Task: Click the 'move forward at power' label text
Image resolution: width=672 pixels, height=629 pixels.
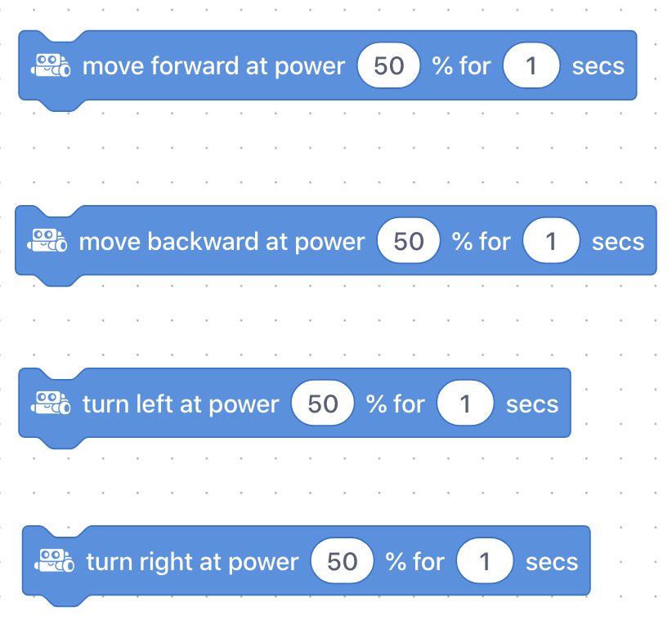Action: (x=213, y=66)
